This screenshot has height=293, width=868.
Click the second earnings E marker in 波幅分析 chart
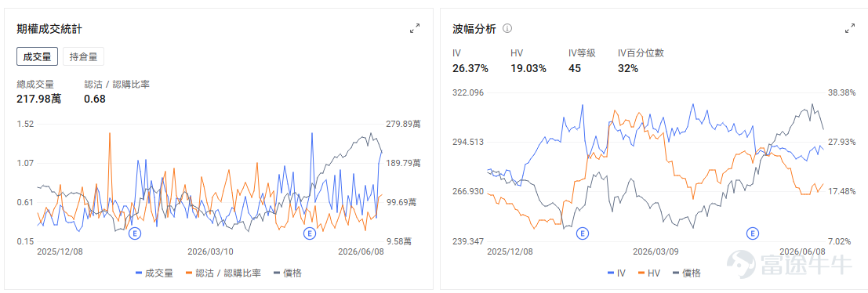pos(752,233)
